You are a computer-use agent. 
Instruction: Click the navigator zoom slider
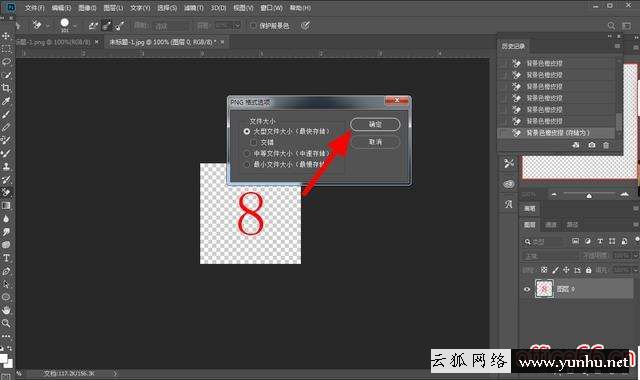pos(589,196)
